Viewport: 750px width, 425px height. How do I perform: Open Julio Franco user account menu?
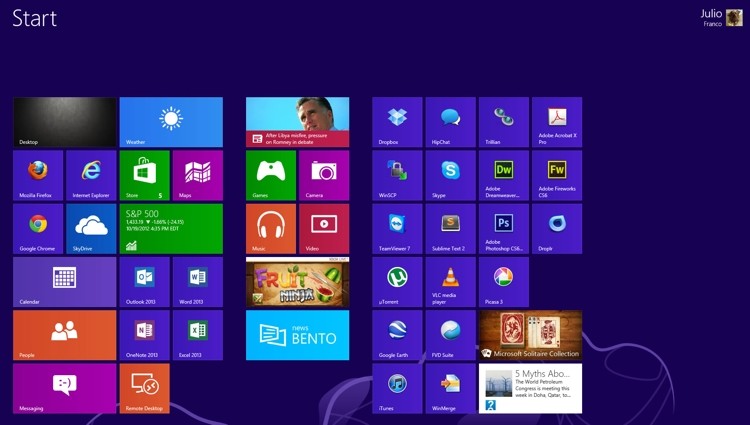click(721, 18)
